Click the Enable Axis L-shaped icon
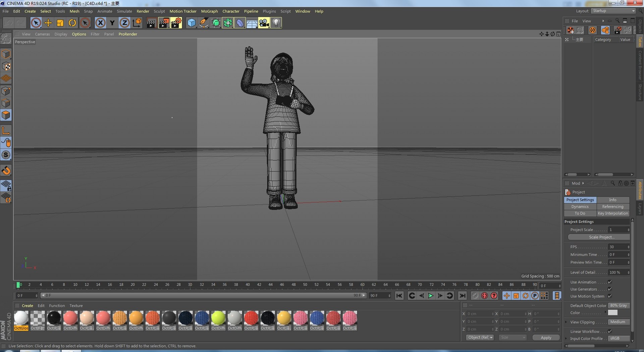 click(x=6, y=130)
